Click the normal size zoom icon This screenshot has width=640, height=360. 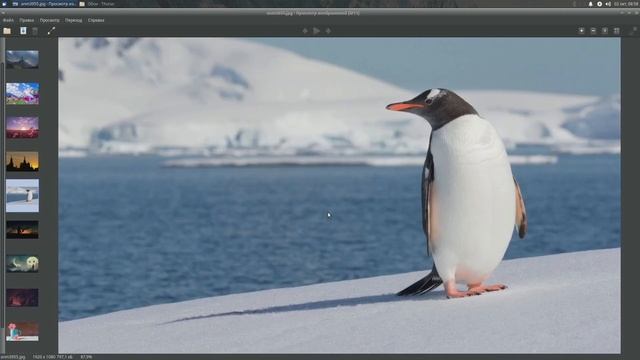click(x=617, y=31)
